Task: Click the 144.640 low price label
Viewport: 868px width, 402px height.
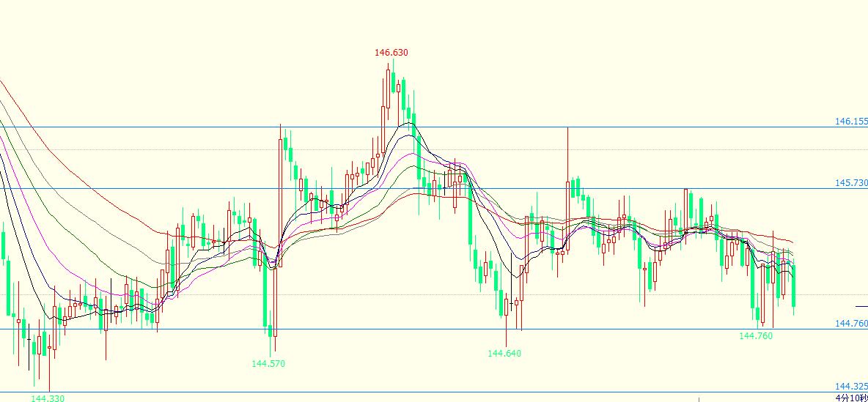Action: (x=504, y=354)
